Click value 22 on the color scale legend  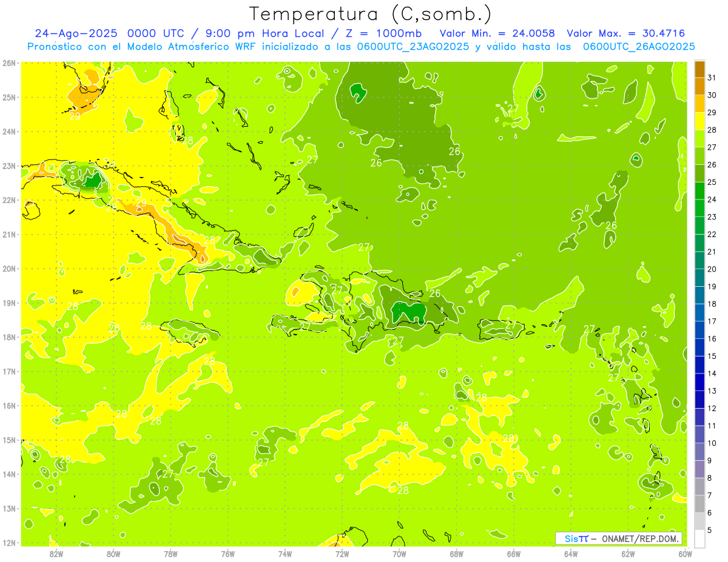(x=712, y=234)
